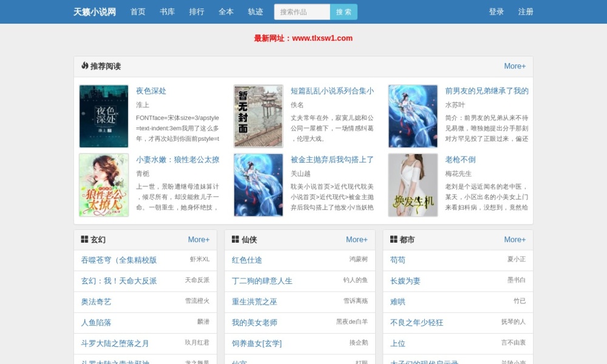Viewport: 607px width, 364px height.
Task: Open 小妻水嫩：狼性老公太撩 title
Action: [x=178, y=160]
